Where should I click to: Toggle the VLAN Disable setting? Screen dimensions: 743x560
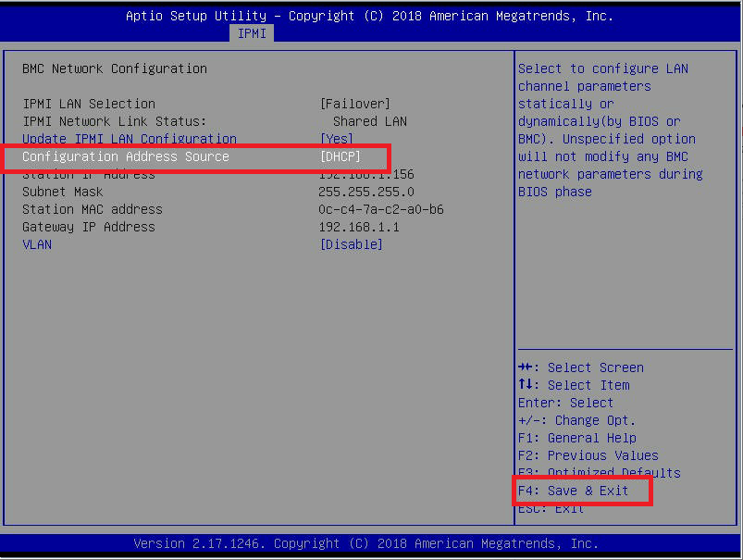click(x=351, y=244)
